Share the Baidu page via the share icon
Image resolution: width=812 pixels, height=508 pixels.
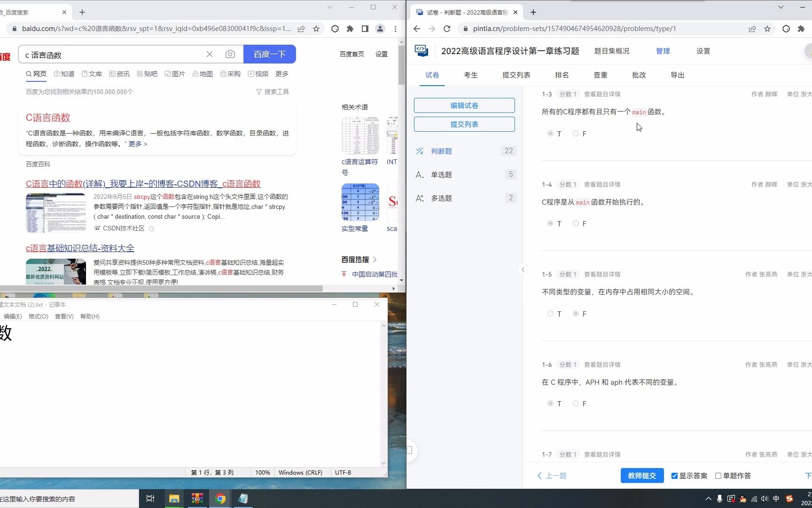pos(301,29)
